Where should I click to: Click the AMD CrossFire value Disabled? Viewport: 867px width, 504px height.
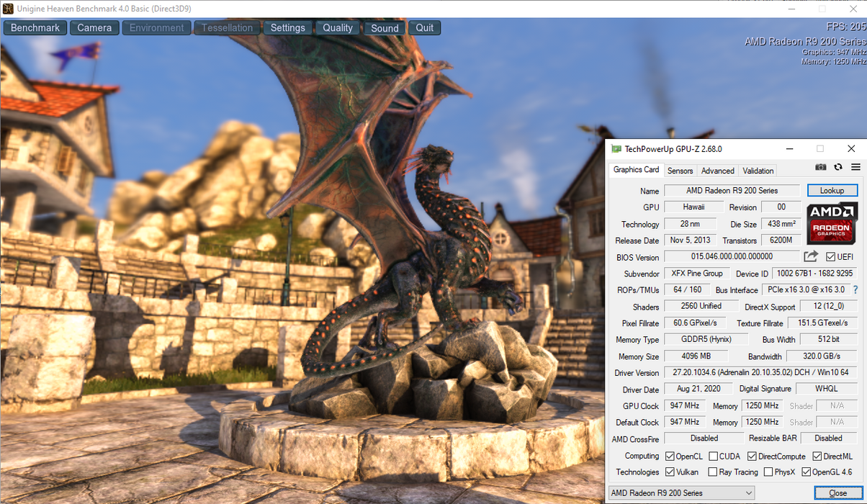coord(704,438)
